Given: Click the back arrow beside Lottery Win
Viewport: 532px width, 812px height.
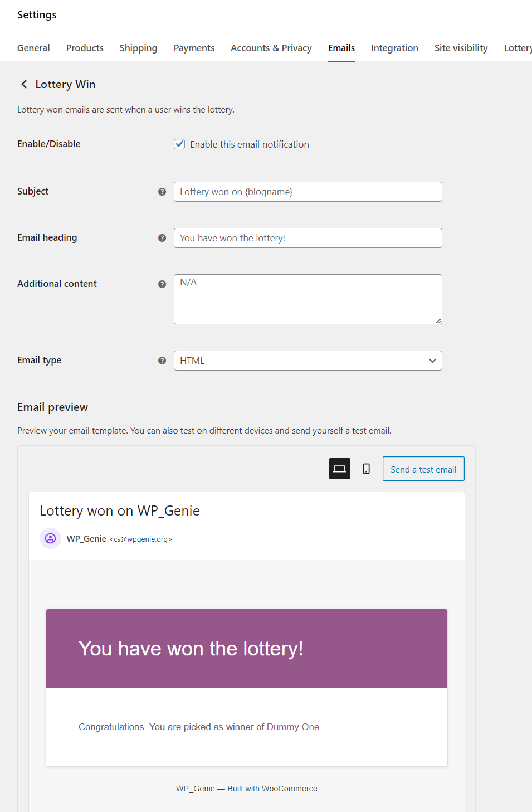Looking at the screenshot, I should coord(24,84).
